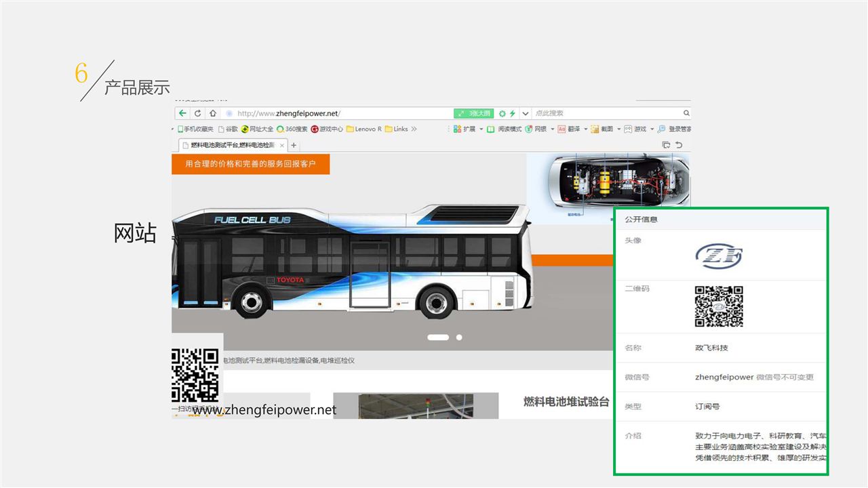Open a new tab with plus button
The width and height of the screenshot is (868, 488).
(x=294, y=145)
